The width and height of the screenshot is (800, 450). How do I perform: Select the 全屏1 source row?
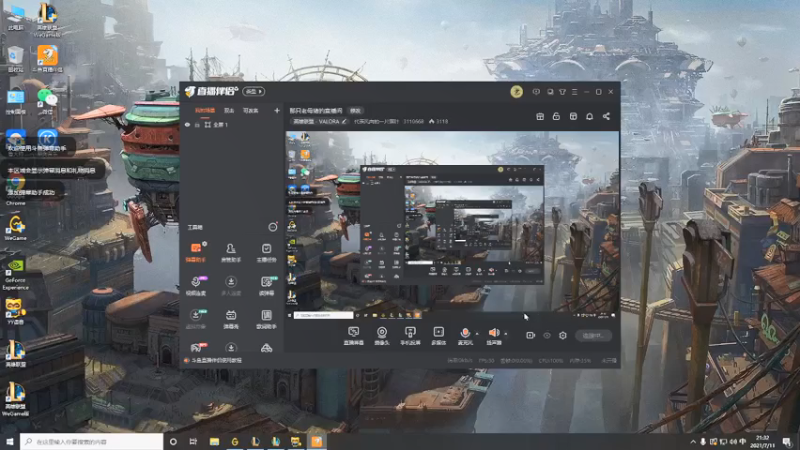pyautogui.click(x=232, y=124)
